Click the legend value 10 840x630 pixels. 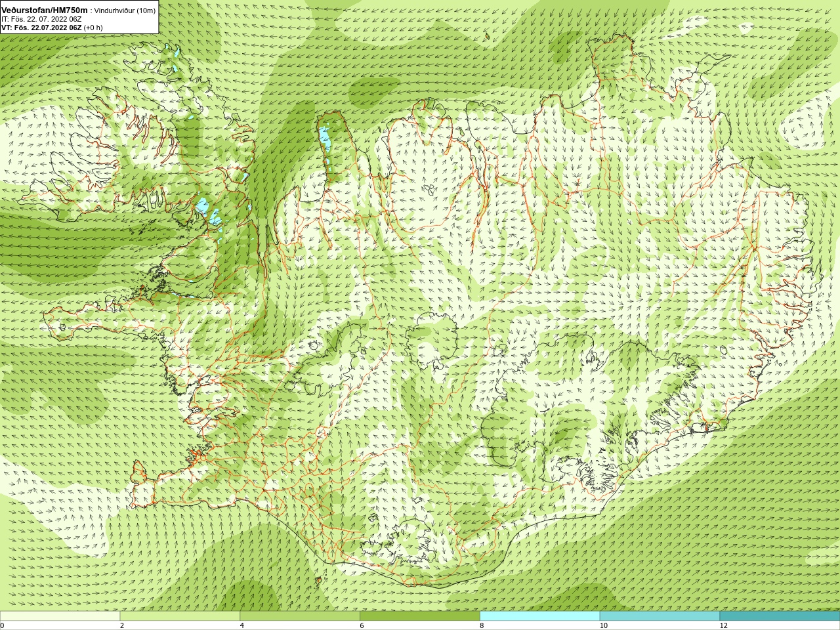603,625
